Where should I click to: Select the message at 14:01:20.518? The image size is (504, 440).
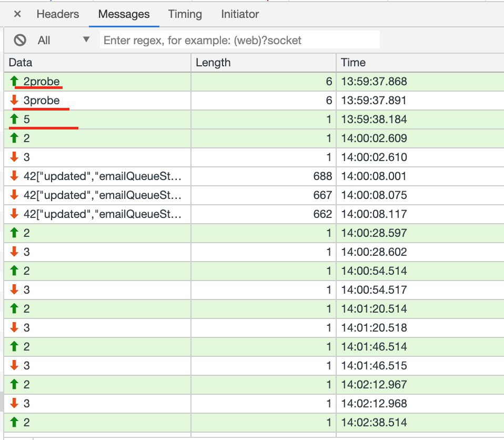(254, 328)
